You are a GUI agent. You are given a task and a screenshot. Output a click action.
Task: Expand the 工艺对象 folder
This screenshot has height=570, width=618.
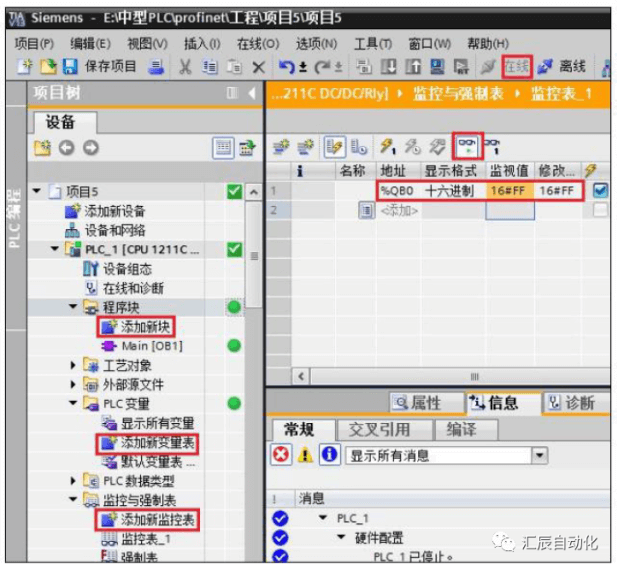73,365
